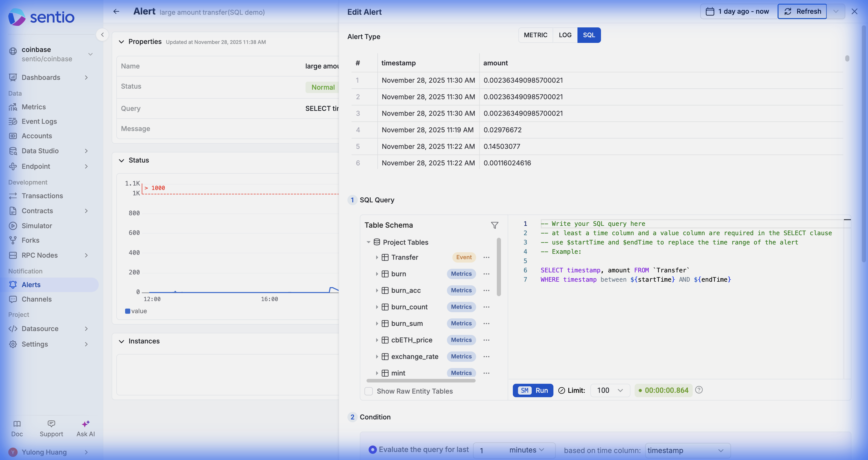Open the Ask AI sparkle icon

(86, 424)
